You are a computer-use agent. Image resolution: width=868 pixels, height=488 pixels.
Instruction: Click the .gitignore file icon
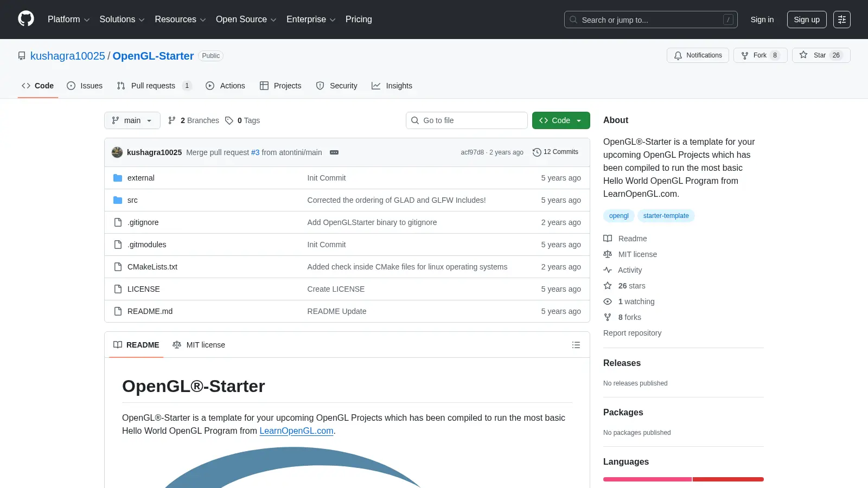click(118, 222)
